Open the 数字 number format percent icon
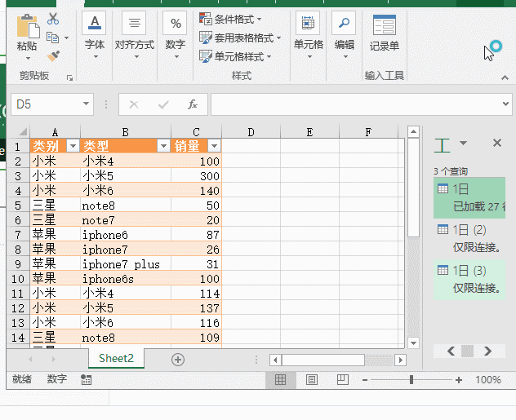Image resolution: width=516 pixels, height=420 pixels. pyautogui.click(x=175, y=23)
